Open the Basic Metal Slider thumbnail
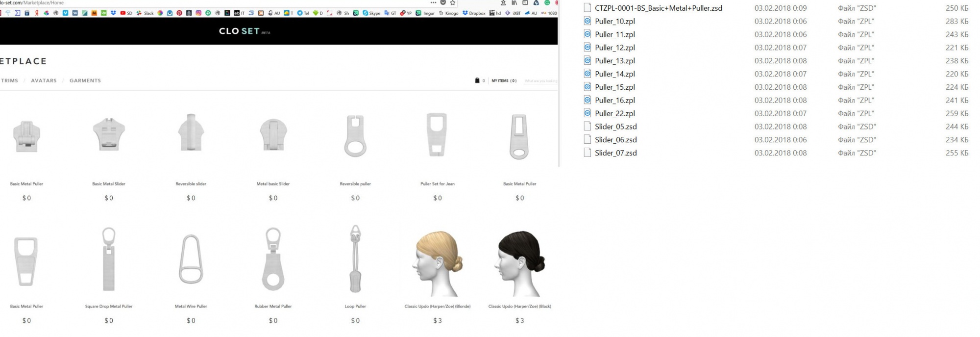The height and width of the screenshot is (337, 980). pyautogui.click(x=109, y=134)
